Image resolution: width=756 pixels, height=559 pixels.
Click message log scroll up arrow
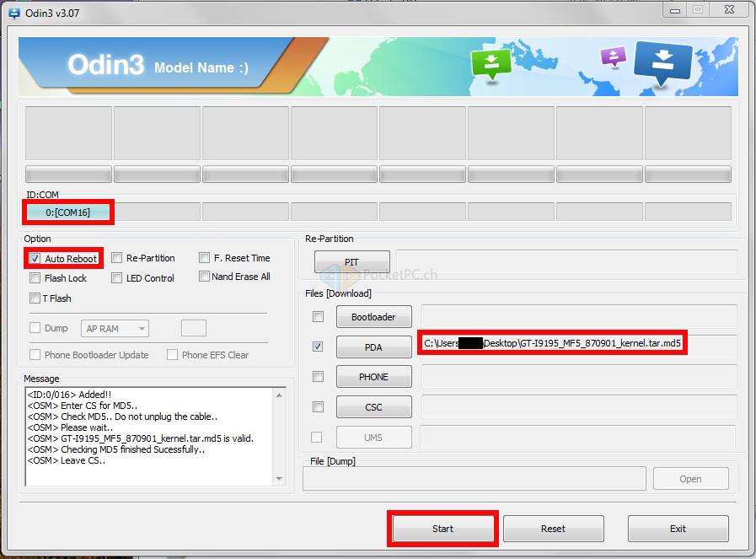point(280,395)
